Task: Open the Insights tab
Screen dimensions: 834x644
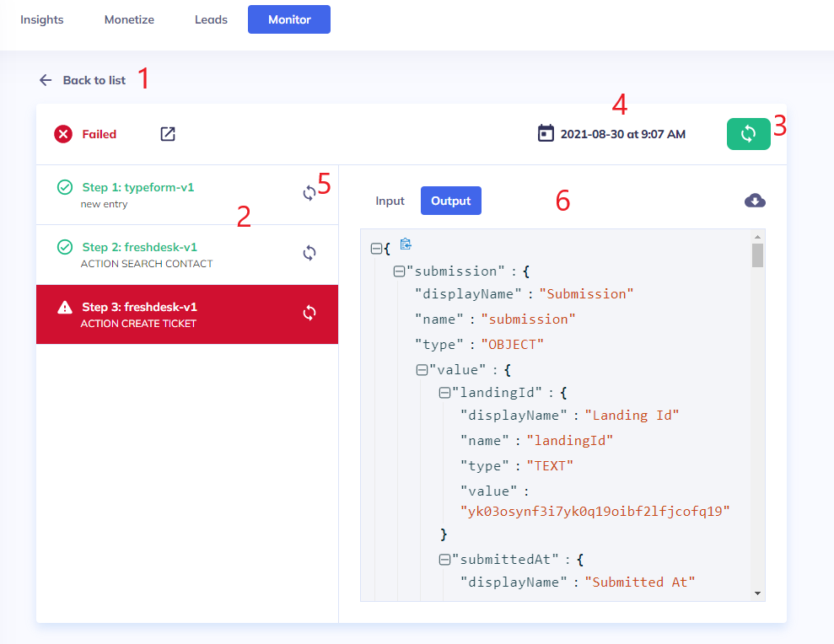Action: pos(42,19)
